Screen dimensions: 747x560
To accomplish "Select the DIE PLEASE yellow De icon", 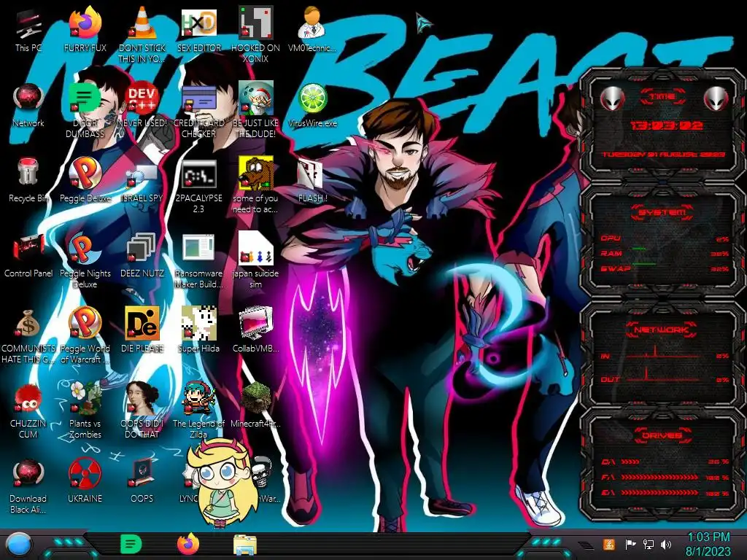I will [142, 323].
